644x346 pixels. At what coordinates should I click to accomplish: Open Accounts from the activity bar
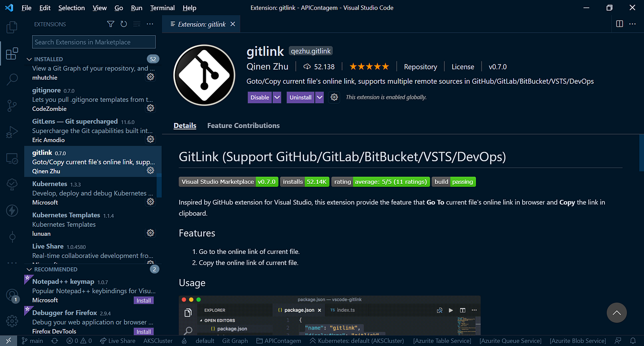(12, 295)
